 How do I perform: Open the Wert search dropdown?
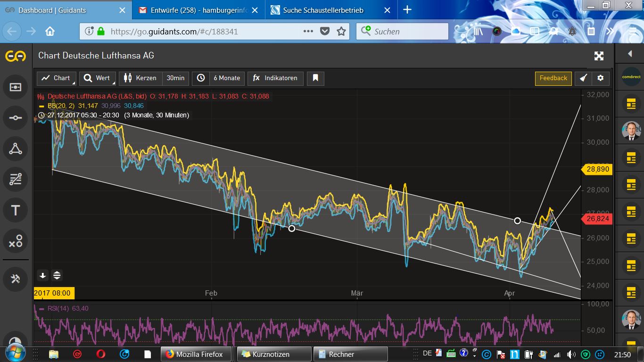point(98,78)
